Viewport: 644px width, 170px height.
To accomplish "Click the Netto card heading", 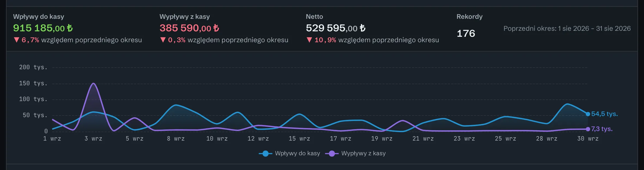I will [x=314, y=17].
